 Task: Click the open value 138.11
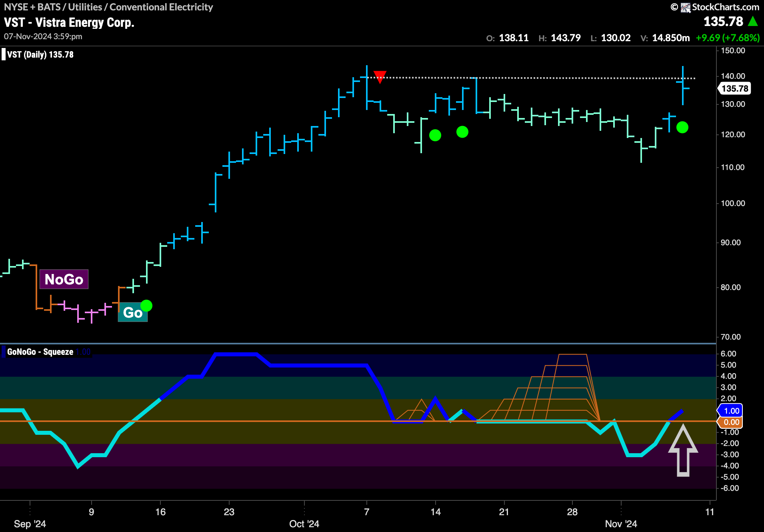click(x=514, y=38)
